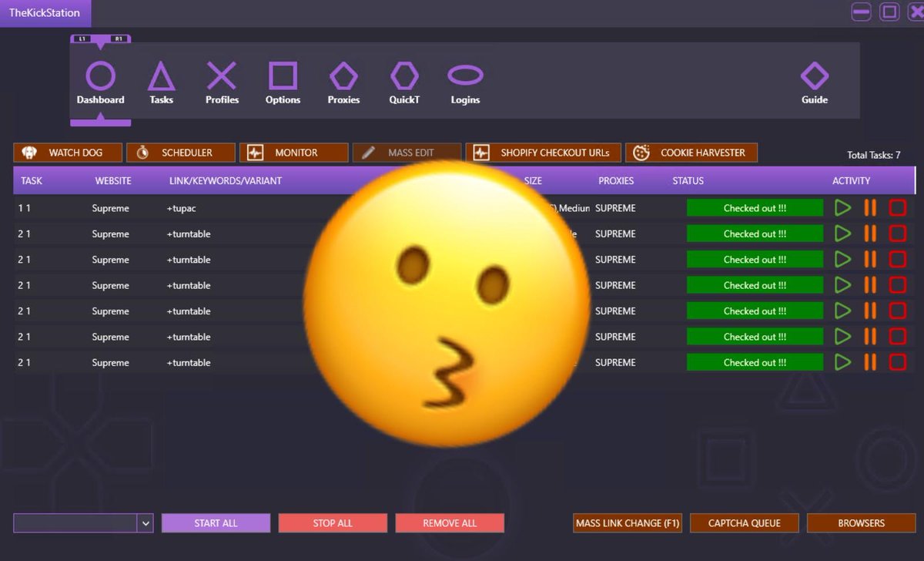Maximize the TheKickStation window

889,12
